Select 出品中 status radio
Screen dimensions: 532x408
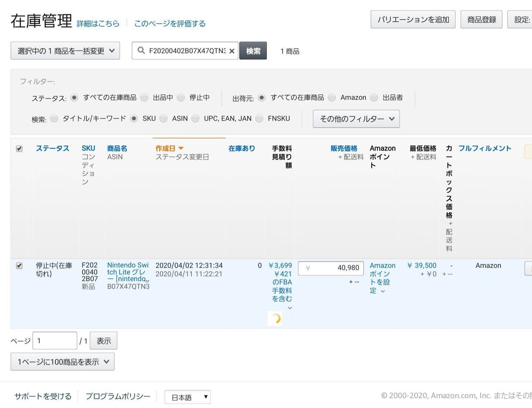144,98
